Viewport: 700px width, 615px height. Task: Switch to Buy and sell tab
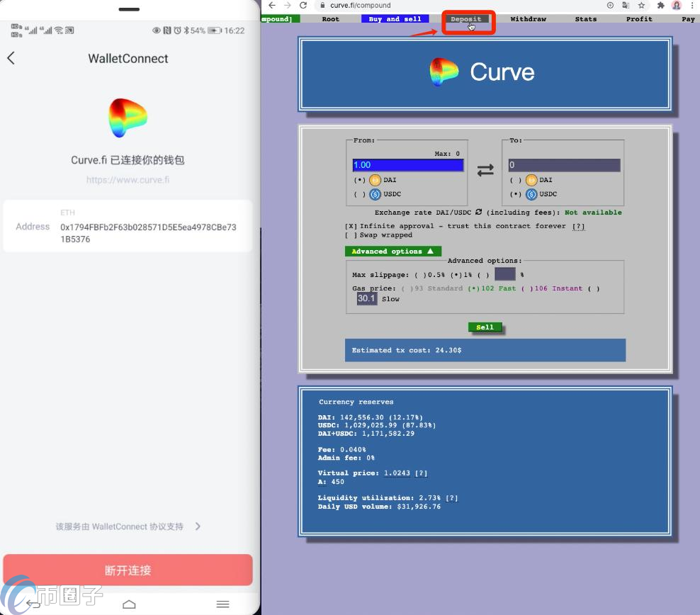[x=395, y=18]
